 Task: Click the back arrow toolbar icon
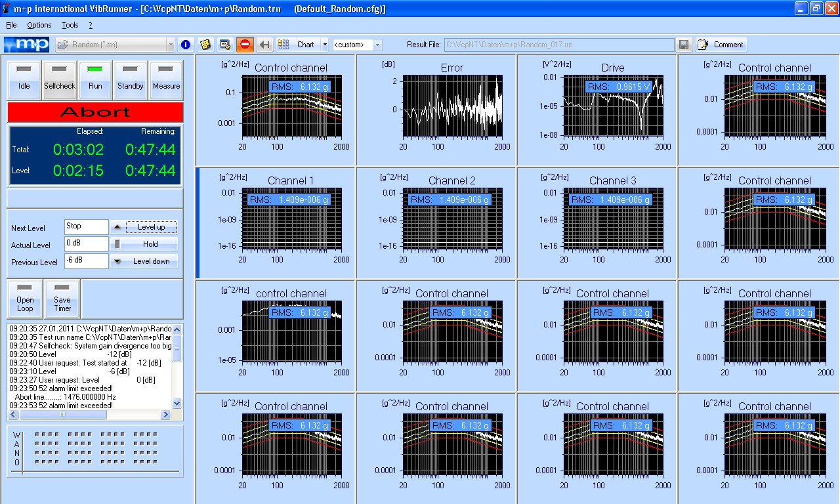coord(264,45)
